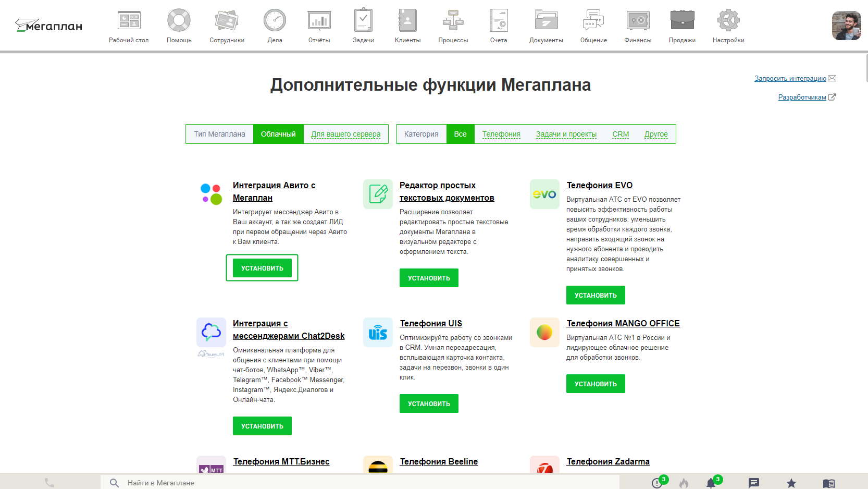This screenshot has width=868, height=489.
Task: Select the Все category filter
Action: pos(461,134)
